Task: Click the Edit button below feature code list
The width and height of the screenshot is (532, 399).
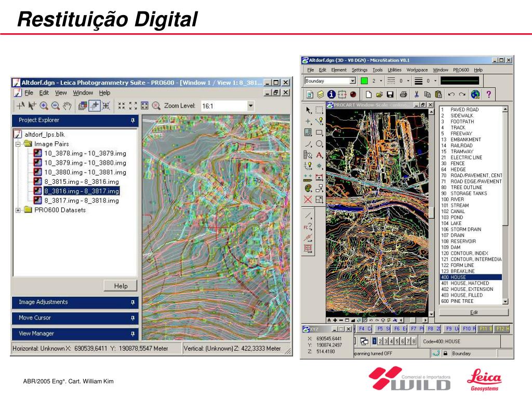Action: (474, 312)
